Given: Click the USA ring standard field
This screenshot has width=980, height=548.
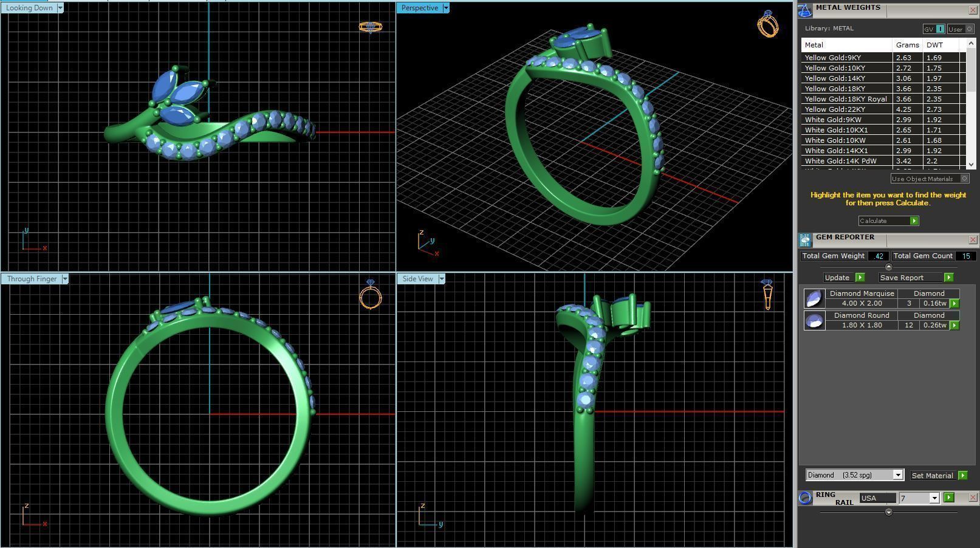Looking at the screenshot, I should (x=878, y=498).
